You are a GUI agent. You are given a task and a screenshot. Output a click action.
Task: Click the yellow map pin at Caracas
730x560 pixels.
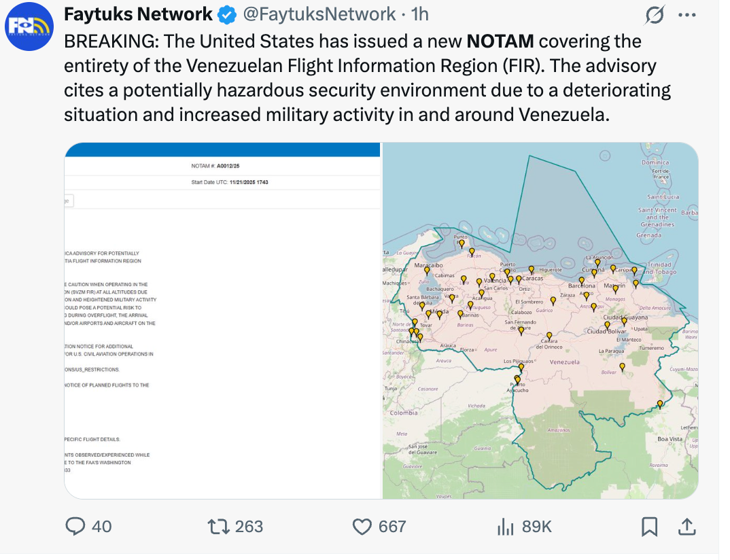coord(519,278)
